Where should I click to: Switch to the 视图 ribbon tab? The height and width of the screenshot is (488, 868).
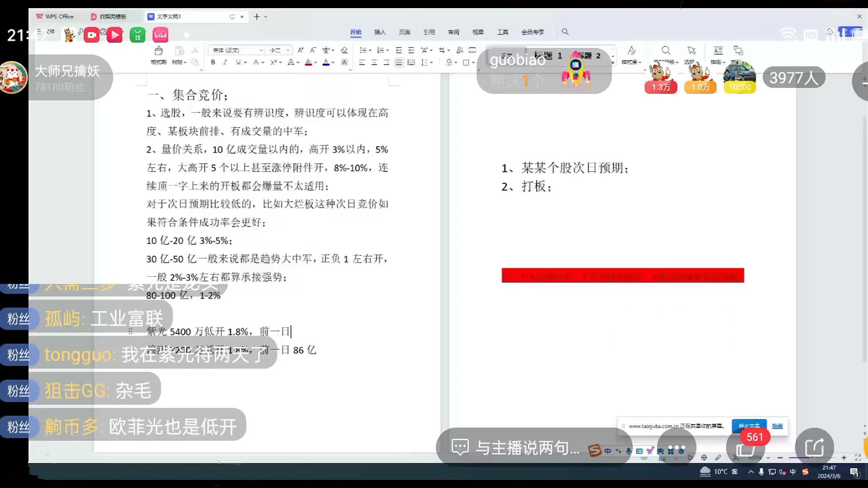pos(478,32)
